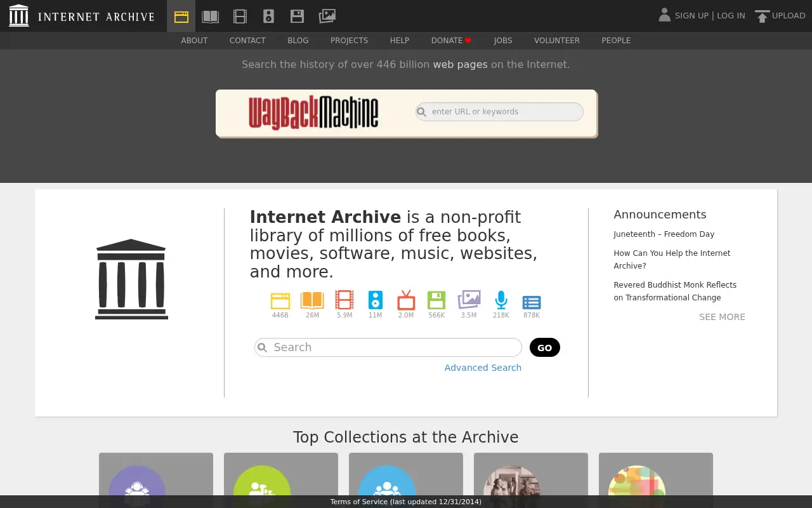Image resolution: width=812 pixels, height=508 pixels.
Task: Click SEE MORE under Announcements
Action: point(722,317)
